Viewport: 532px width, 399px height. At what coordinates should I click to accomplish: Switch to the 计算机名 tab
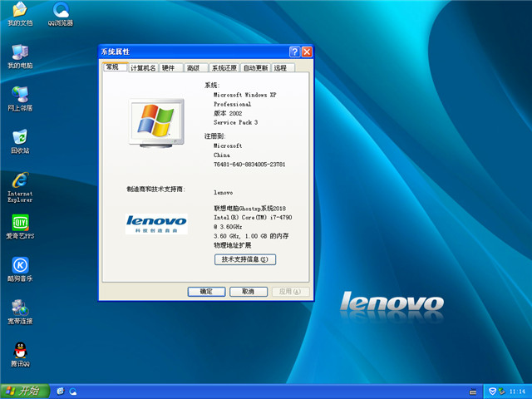(x=142, y=67)
